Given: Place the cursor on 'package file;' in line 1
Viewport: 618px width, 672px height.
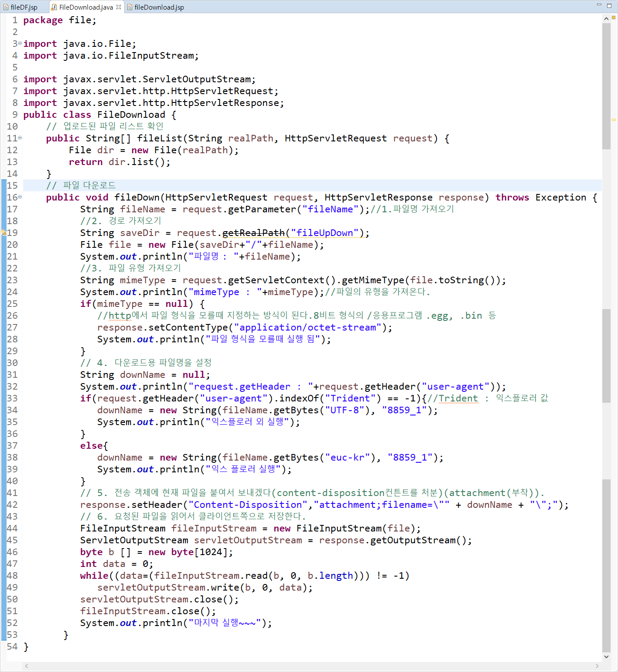Looking at the screenshot, I should (60, 20).
